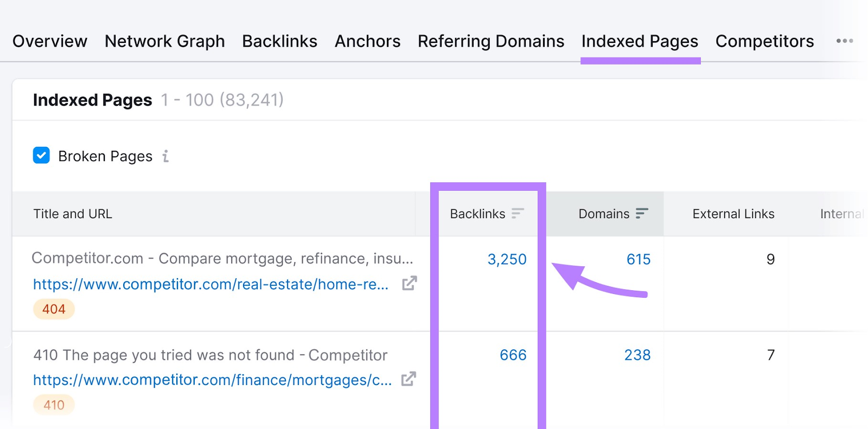The width and height of the screenshot is (868, 429).
Task: Switch to the Overview tab
Action: [x=50, y=41]
